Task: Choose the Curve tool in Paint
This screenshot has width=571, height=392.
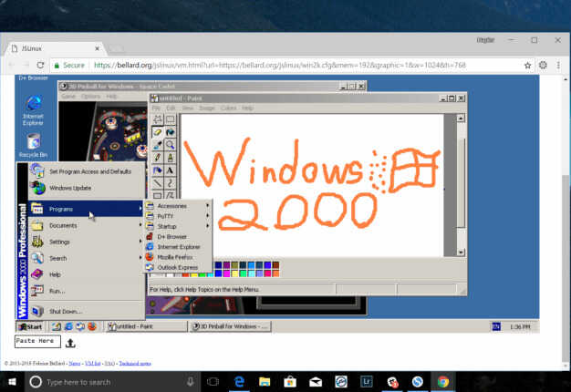Action: tap(170, 183)
